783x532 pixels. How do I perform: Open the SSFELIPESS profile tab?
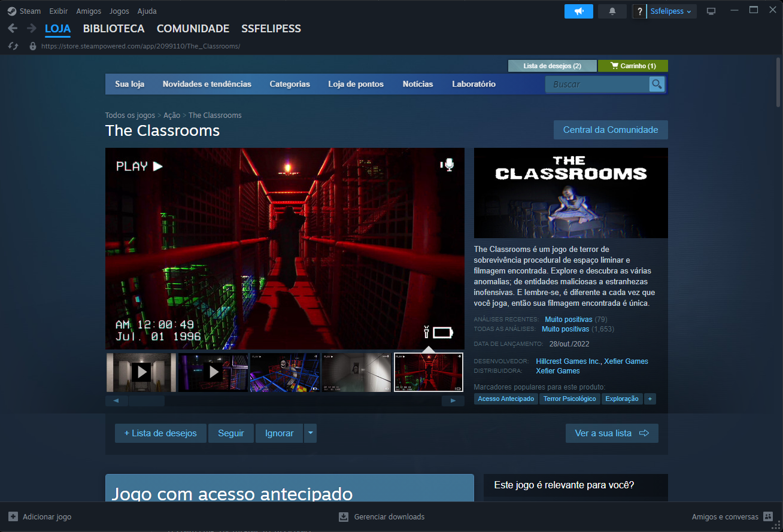click(x=271, y=29)
